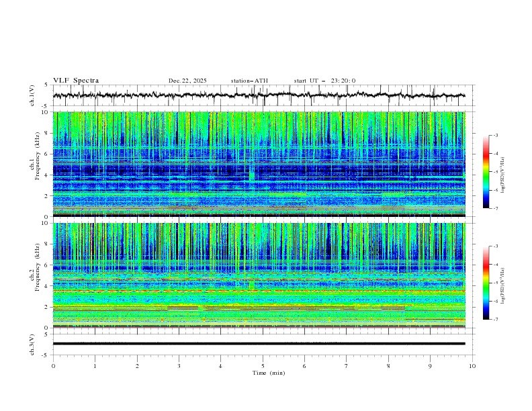Click the 10-minute tick label on time axis
Viewport: 532px width, 411px height.
tap(472, 365)
